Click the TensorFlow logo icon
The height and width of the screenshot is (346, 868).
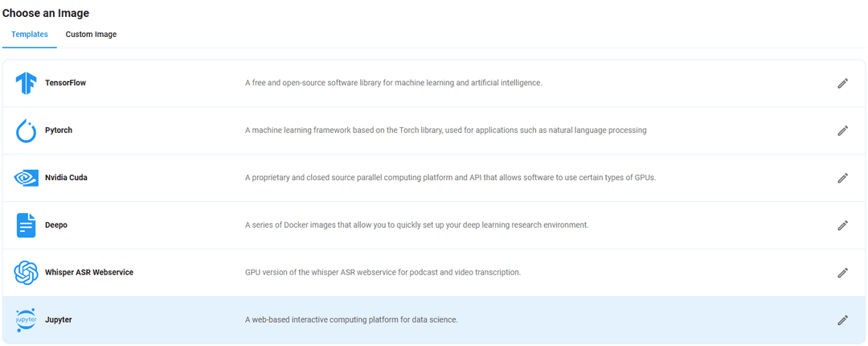coord(26,83)
